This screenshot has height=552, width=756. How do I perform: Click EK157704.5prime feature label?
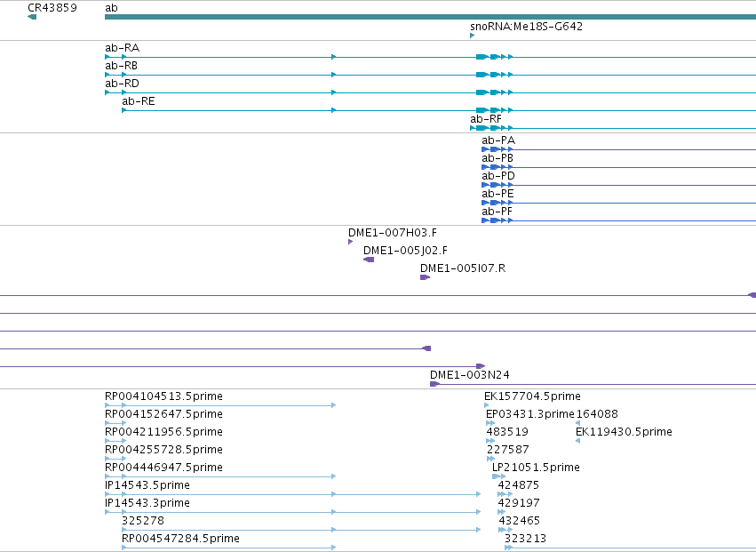click(532, 396)
